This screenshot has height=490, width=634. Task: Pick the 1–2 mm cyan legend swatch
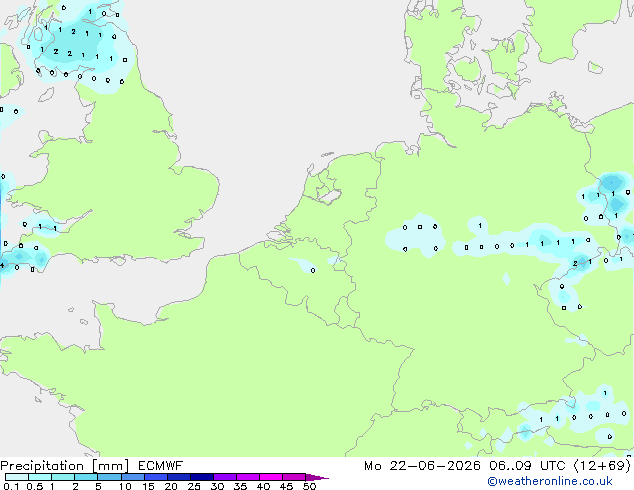click(x=63, y=477)
